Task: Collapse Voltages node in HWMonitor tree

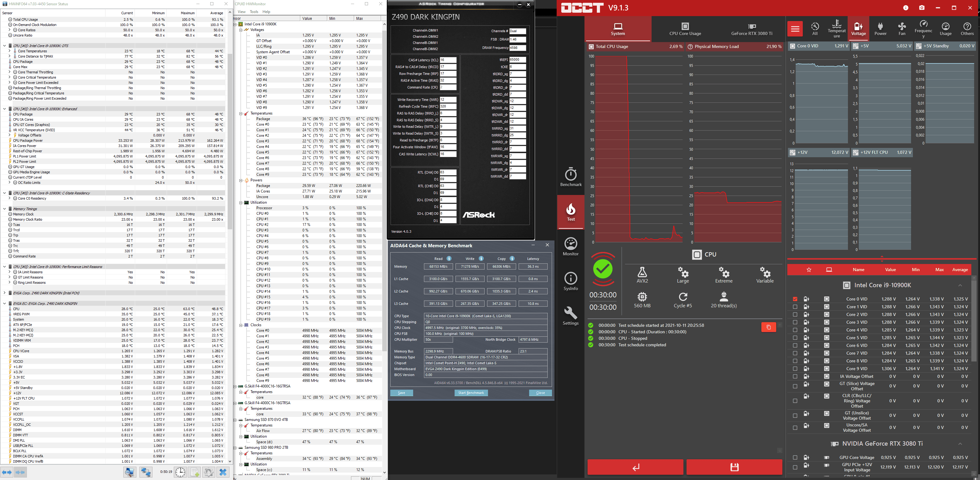Action: pos(241,30)
